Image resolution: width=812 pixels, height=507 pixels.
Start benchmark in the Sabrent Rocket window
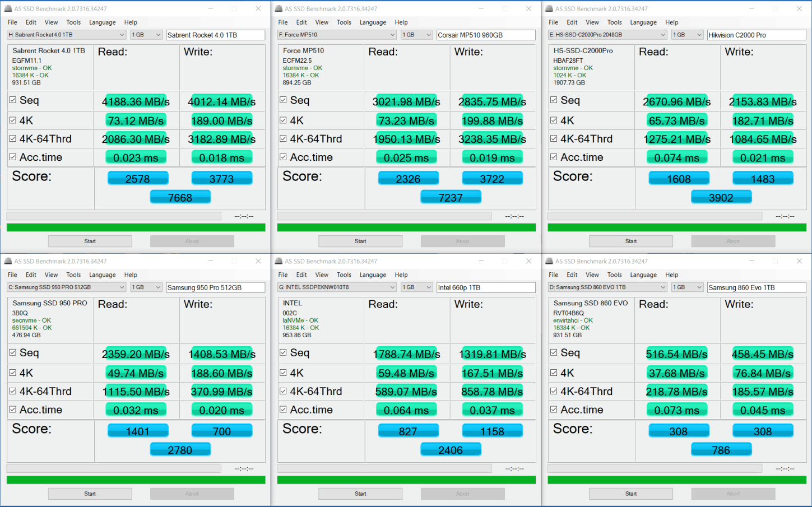pos(90,241)
